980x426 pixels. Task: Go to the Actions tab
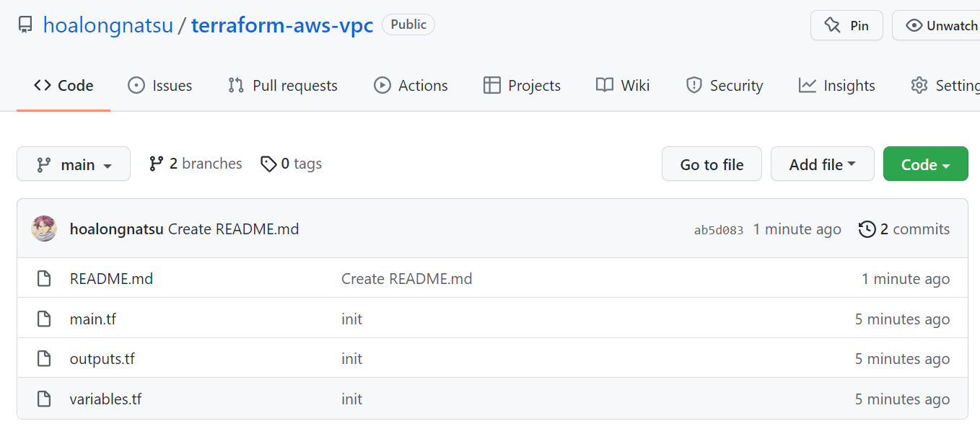[x=411, y=86]
